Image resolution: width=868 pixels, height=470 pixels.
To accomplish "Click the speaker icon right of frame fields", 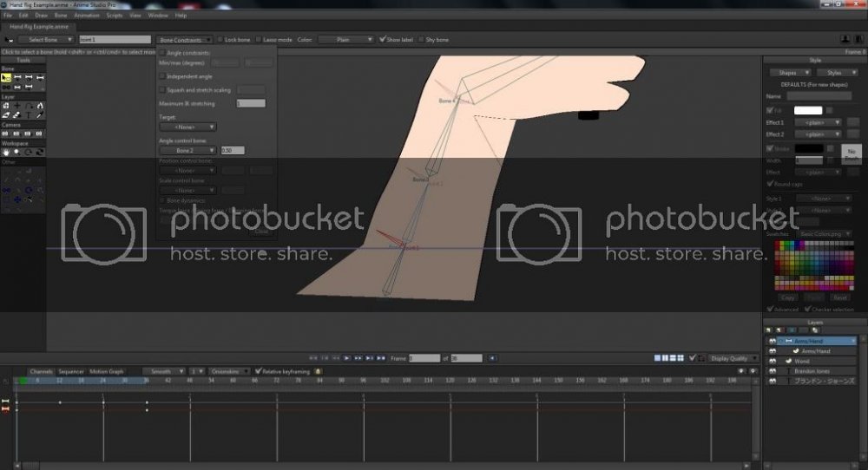I will (492, 358).
